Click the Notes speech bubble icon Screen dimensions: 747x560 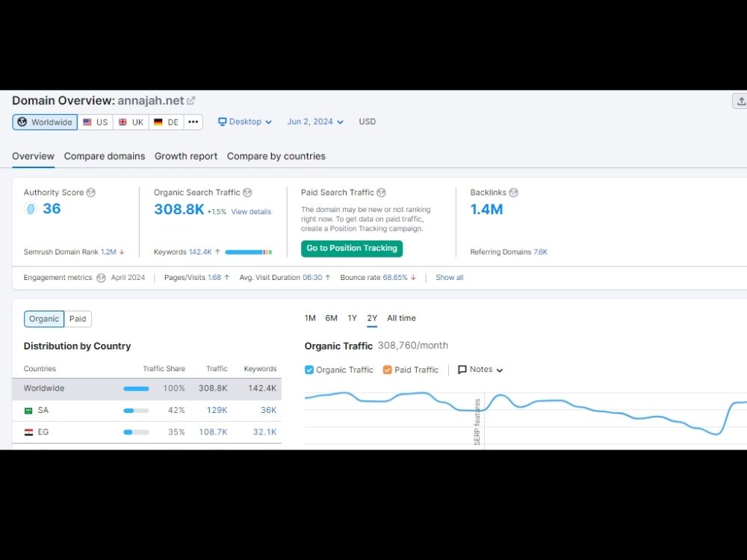pos(462,370)
